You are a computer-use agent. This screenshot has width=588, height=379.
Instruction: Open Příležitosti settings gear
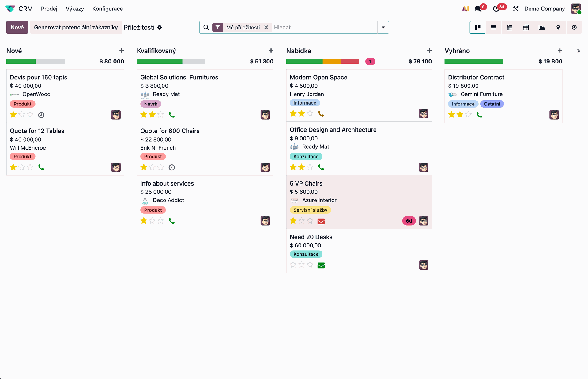(x=160, y=28)
